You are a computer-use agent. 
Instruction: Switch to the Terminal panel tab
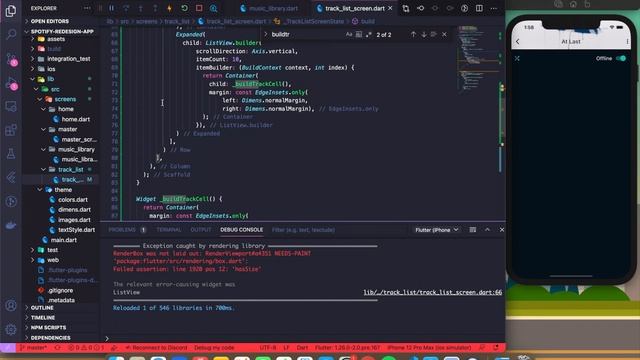(169, 230)
